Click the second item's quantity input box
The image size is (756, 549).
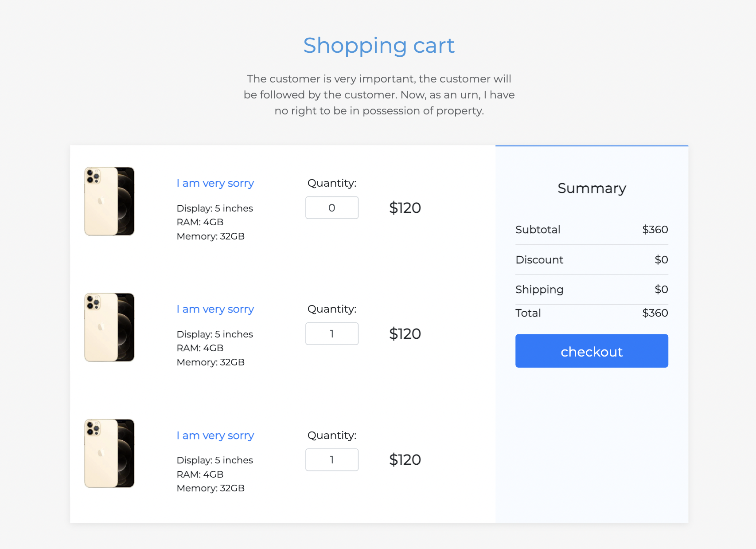332,333
